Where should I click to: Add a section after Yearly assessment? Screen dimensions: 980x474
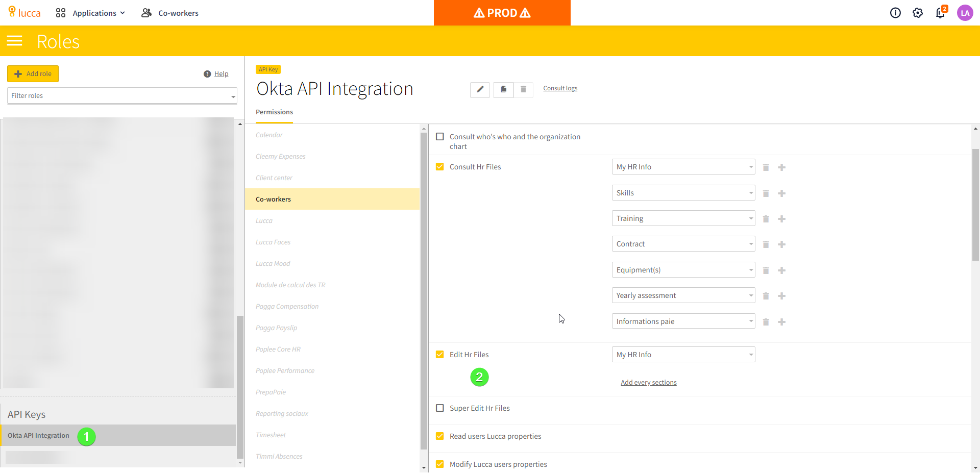pos(781,296)
